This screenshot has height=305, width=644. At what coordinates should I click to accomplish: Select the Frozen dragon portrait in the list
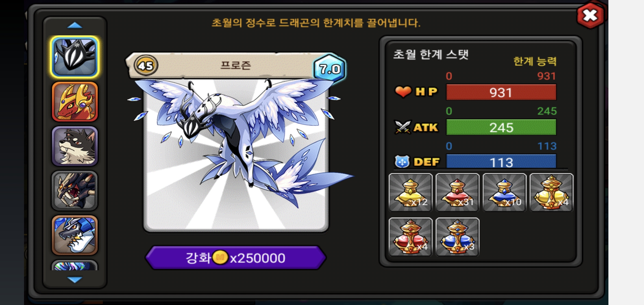pyautogui.click(x=75, y=57)
